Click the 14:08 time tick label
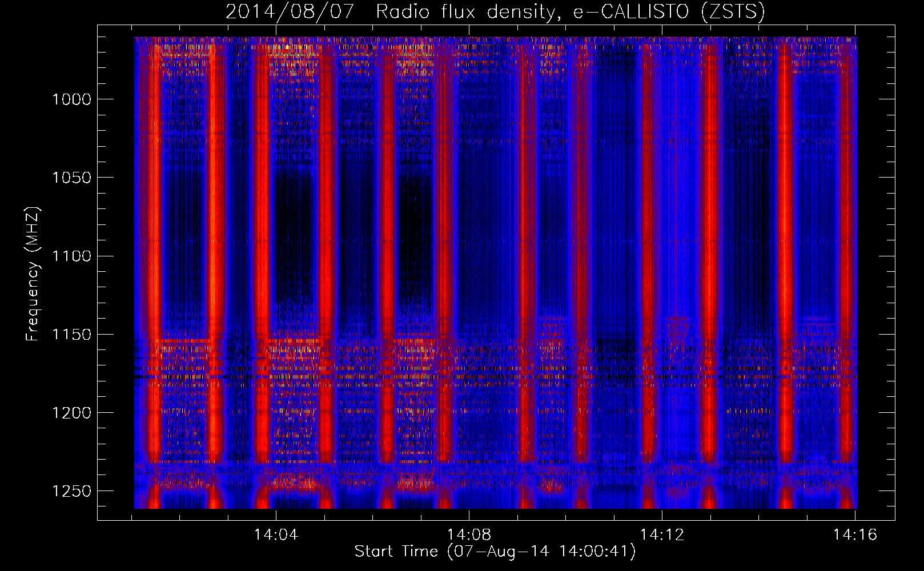 469,535
